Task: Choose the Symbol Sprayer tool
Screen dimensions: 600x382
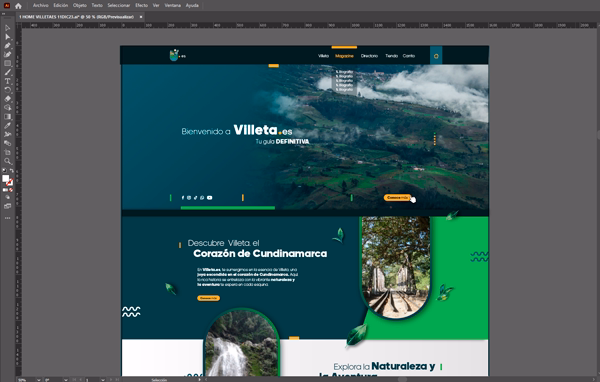Action: pyautogui.click(x=7, y=134)
